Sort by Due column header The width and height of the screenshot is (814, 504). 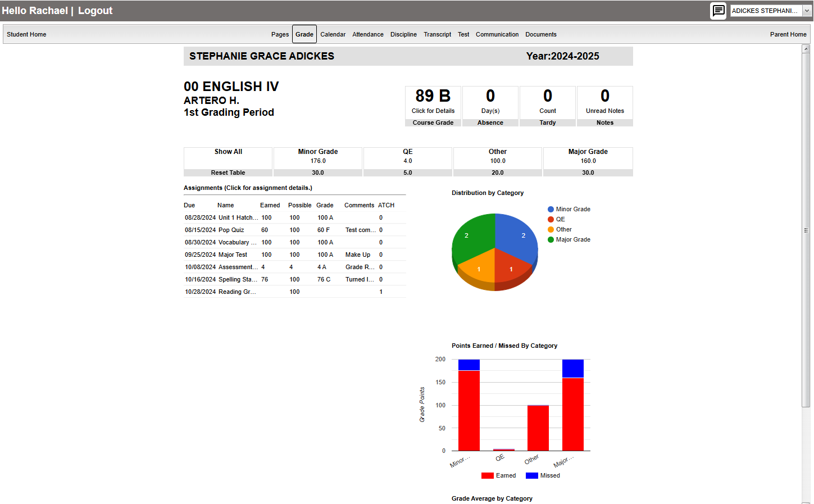tap(189, 205)
